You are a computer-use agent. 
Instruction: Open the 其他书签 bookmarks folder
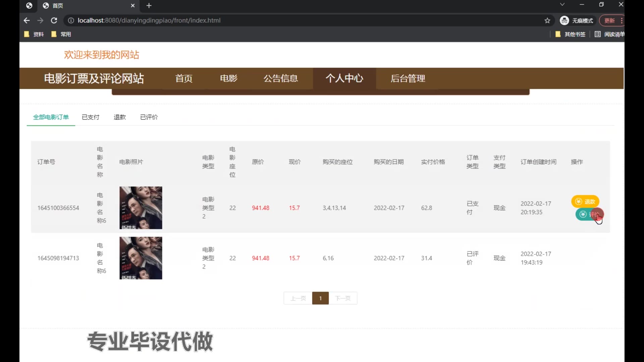click(x=571, y=34)
